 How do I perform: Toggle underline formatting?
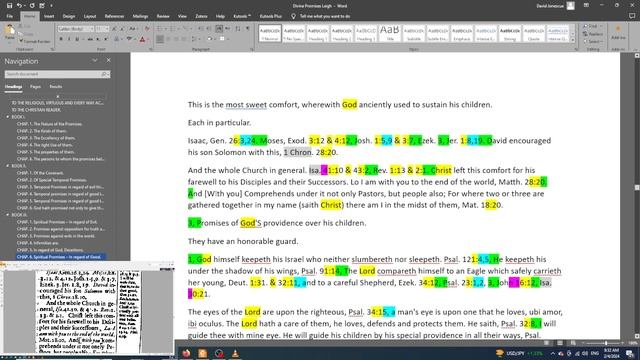coord(77,39)
